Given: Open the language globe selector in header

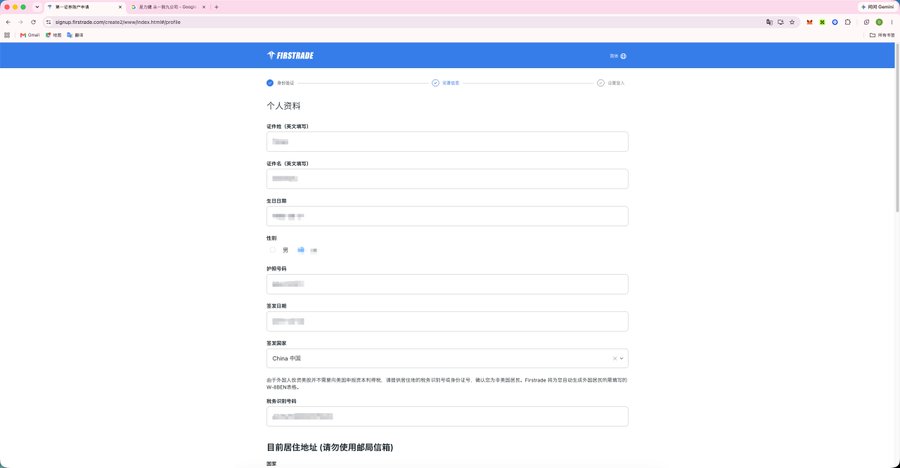Looking at the screenshot, I should click(x=623, y=56).
